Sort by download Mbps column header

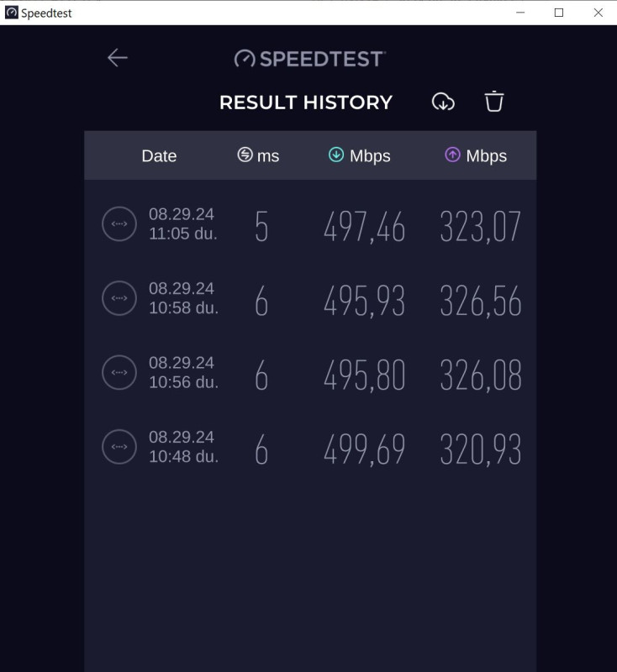click(359, 155)
